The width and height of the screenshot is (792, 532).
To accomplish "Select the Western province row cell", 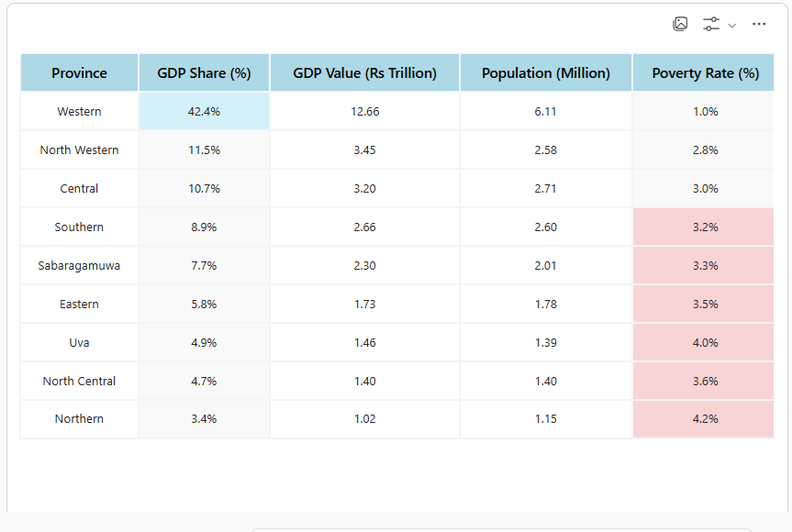I will [x=79, y=111].
